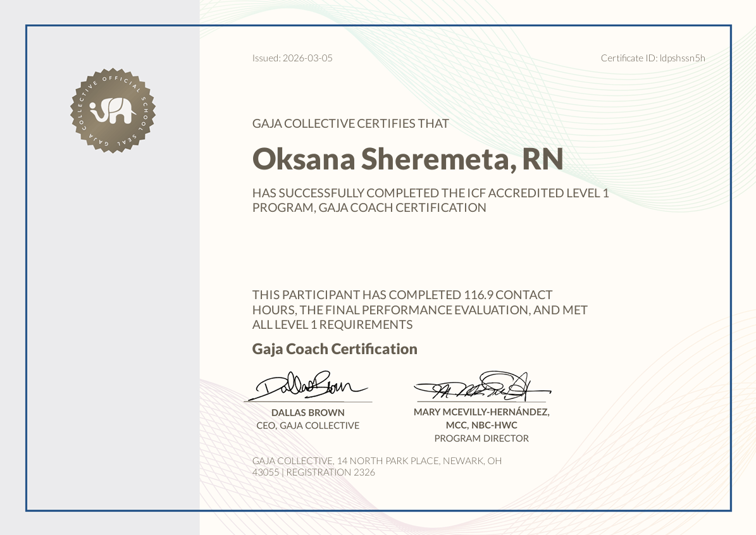The height and width of the screenshot is (535, 756).
Task: Click Mary McEvilly-Hernández's handwritten signature
Action: pos(481,386)
